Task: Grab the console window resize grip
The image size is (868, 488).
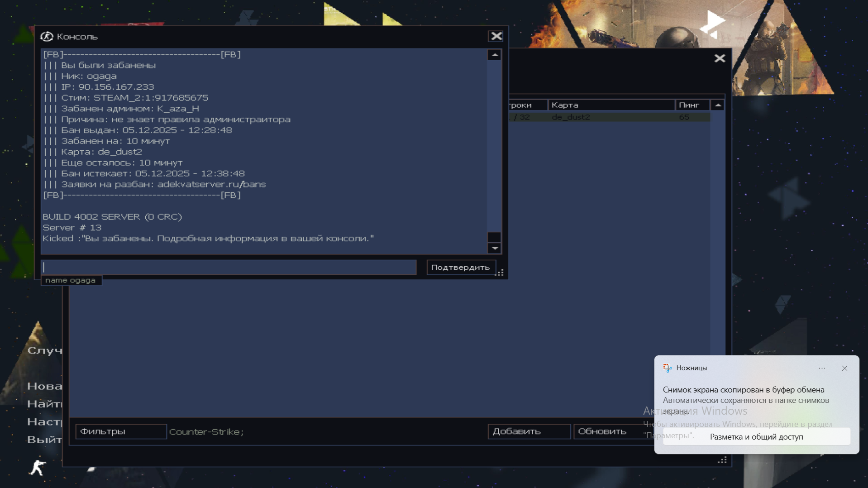Action: tap(500, 273)
